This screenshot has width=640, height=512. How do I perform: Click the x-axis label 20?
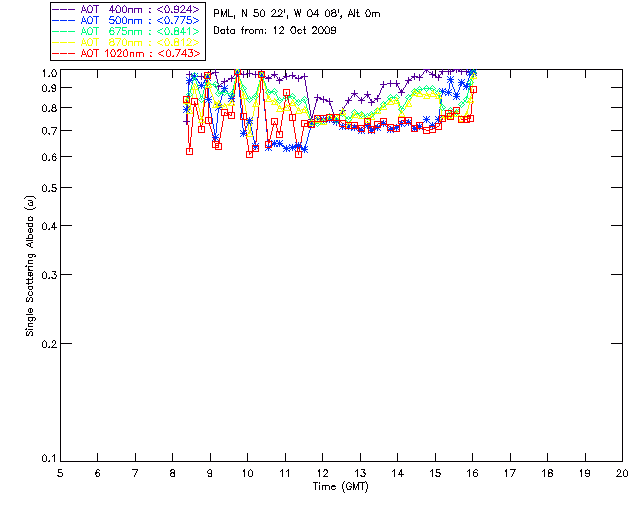[622, 473]
